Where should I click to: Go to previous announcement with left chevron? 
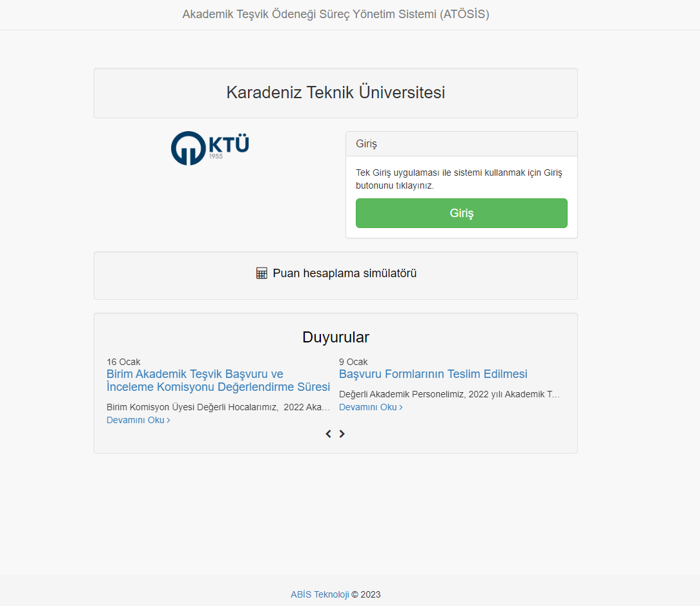coord(328,434)
